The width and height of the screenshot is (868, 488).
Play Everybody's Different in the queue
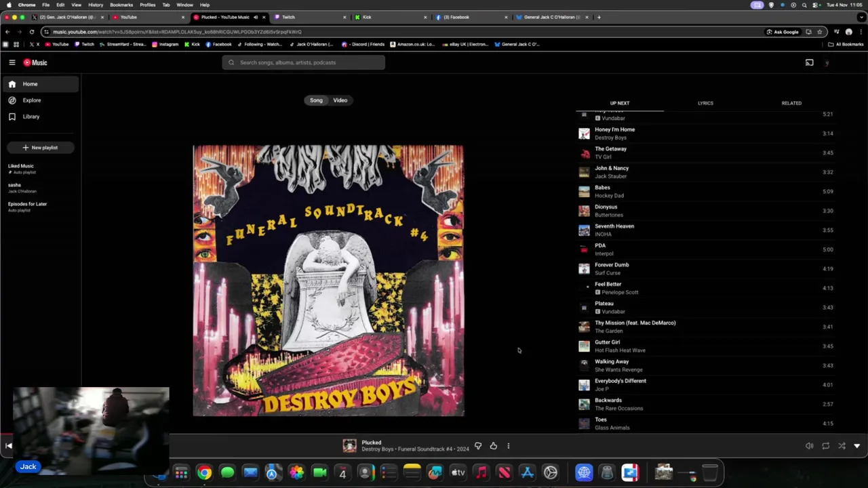pyautogui.click(x=705, y=385)
